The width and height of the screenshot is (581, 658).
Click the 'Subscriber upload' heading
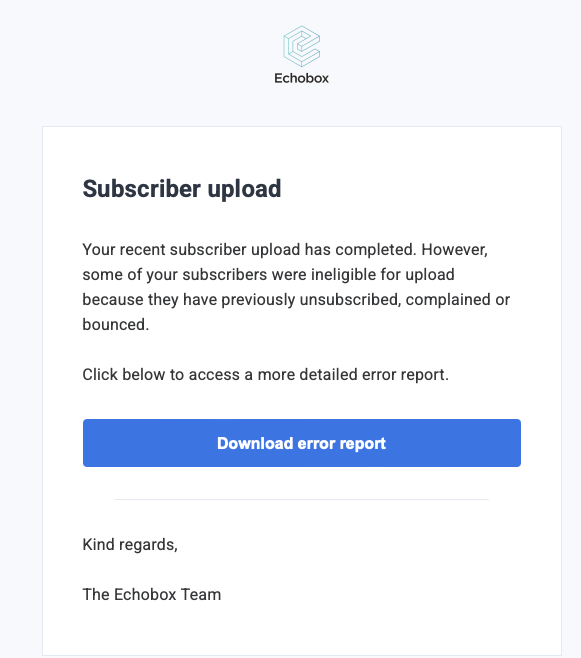[182, 189]
